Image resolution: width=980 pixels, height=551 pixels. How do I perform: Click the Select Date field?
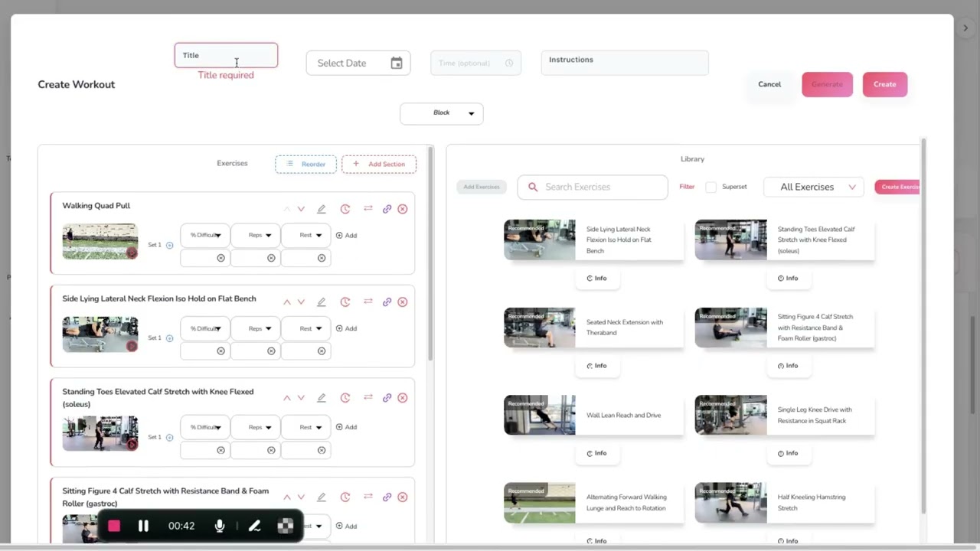click(x=358, y=63)
